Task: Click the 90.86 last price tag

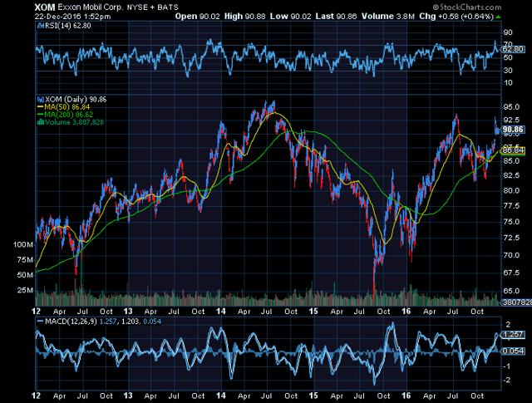Action: (514, 130)
